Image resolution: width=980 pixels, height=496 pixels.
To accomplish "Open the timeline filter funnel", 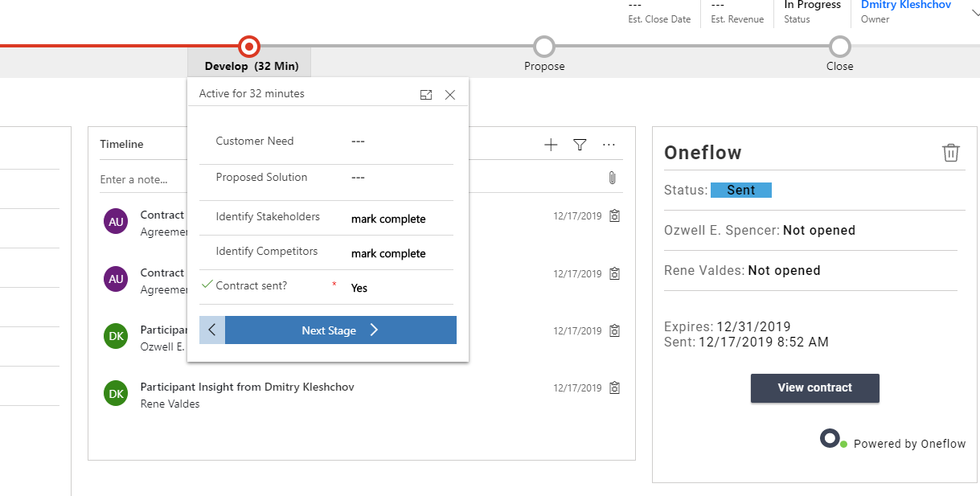I will click(580, 145).
